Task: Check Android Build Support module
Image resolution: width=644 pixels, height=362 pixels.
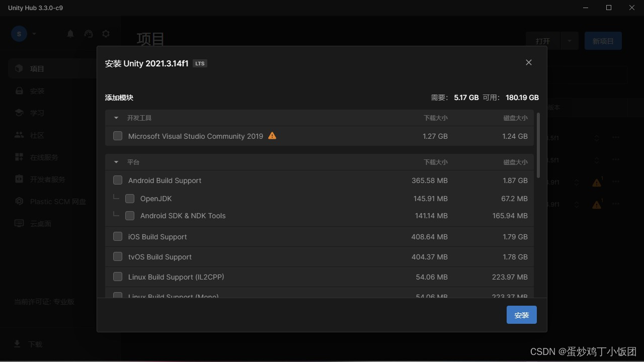Action: pos(118,180)
